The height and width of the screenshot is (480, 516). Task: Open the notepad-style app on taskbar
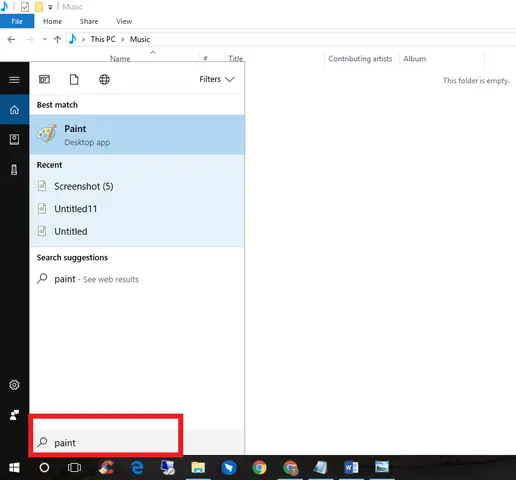(x=320, y=467)
